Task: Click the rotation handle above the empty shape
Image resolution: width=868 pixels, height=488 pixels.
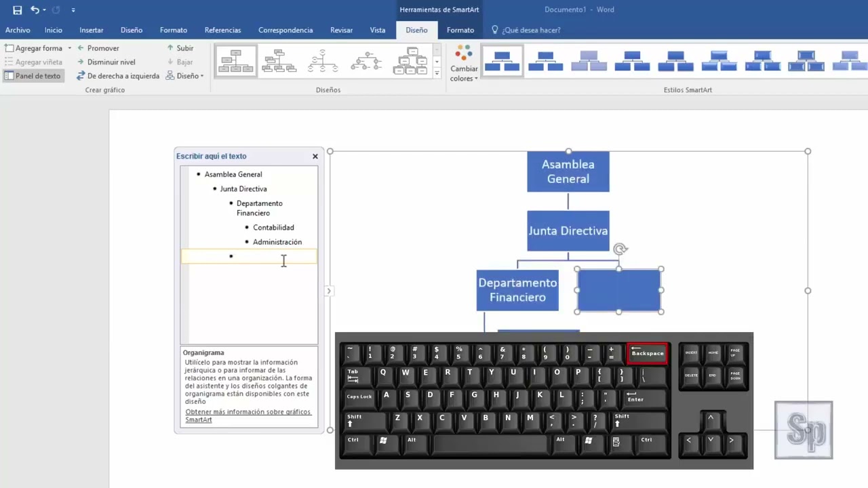Action: pyautogui.click(x=620, y=249)
